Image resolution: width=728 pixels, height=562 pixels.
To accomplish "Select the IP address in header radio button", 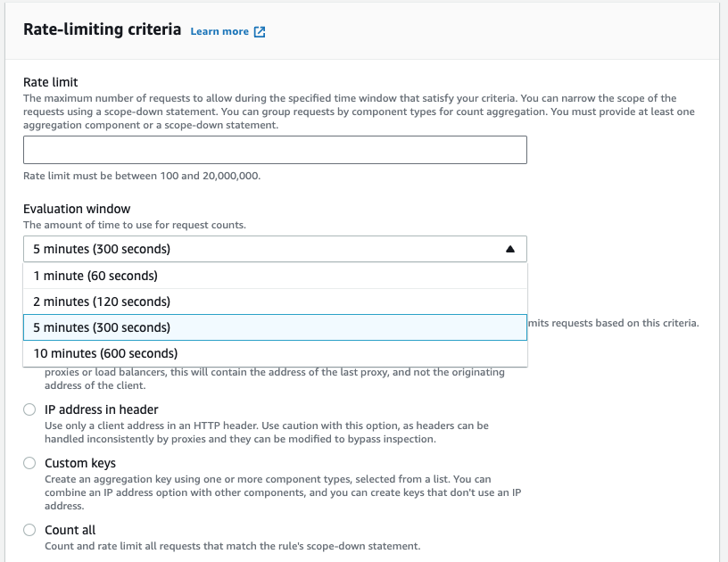I will pos(29,409).
